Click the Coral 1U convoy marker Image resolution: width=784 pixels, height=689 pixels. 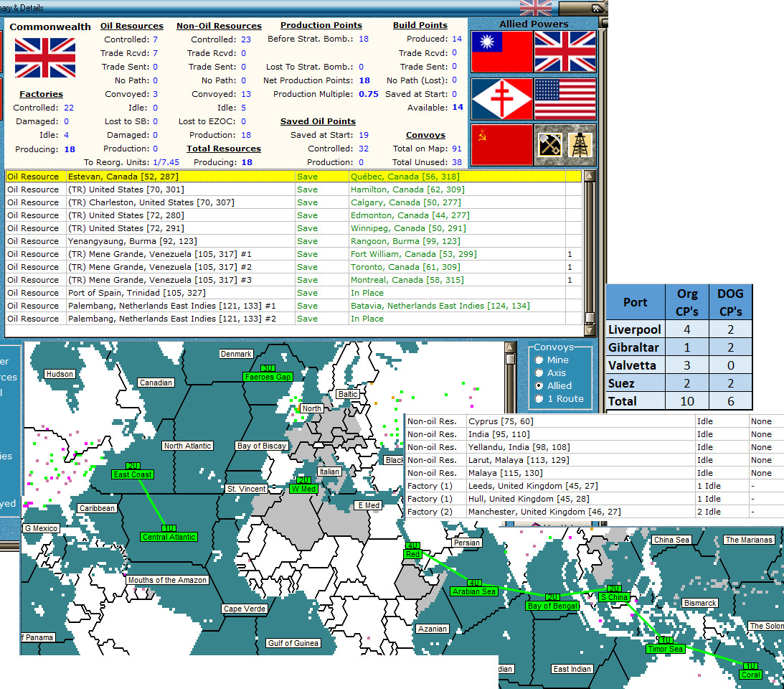[x=750, y=670]
